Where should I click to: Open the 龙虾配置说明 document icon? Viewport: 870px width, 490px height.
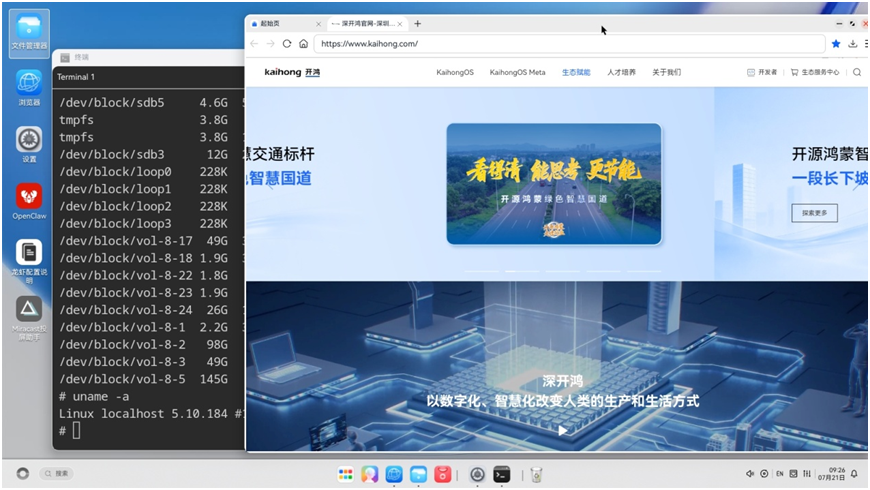coord(29,261)
